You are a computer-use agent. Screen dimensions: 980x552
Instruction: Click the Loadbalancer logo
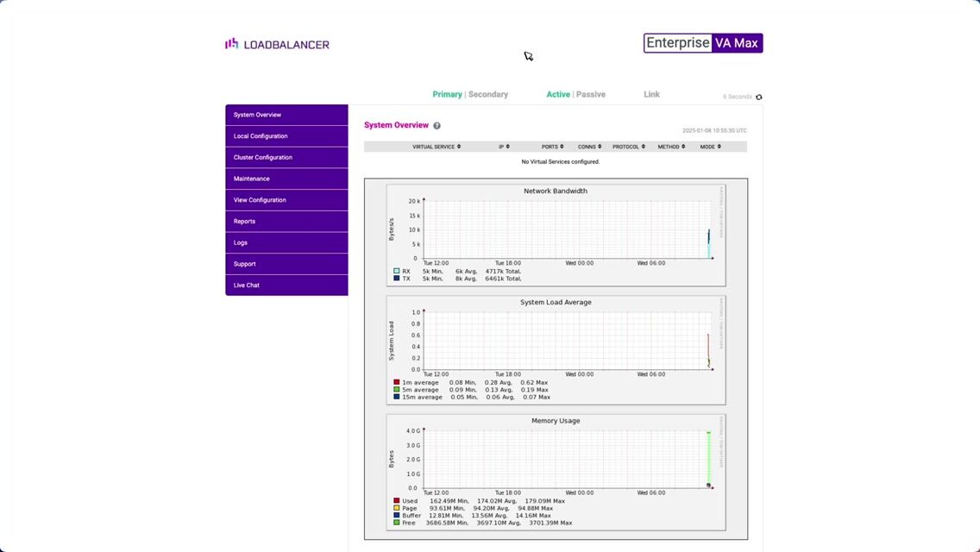point(277,44)
